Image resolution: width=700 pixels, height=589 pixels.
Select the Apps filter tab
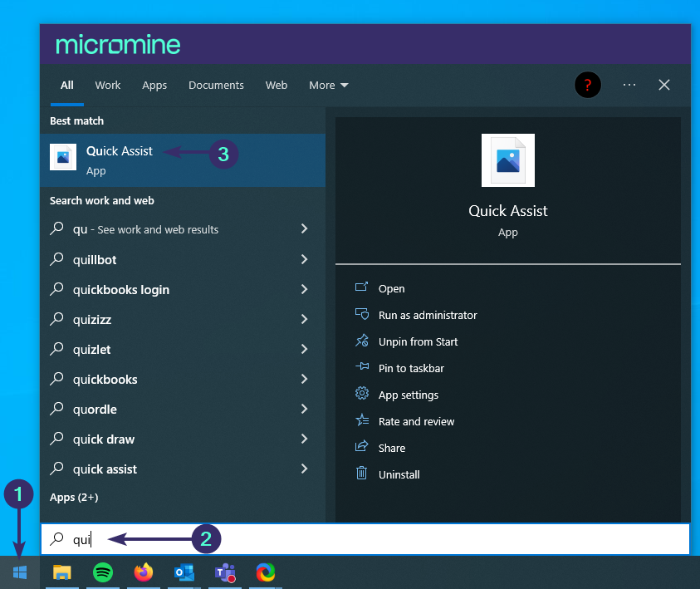click(154, 85)
